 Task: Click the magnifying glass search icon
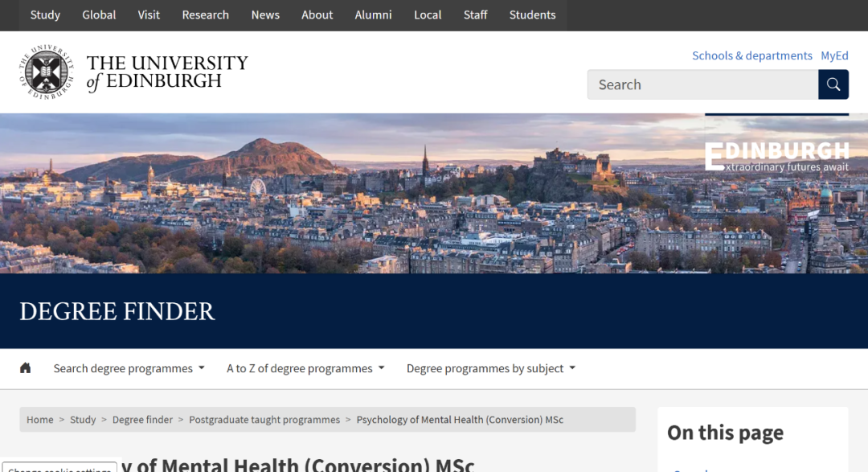pyautogui.click(x=833, y=84)
